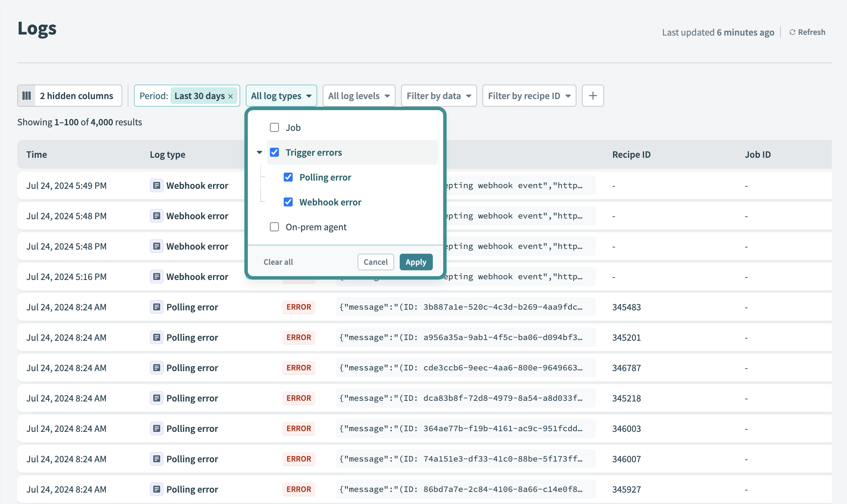
Task: Uncheck the Webhook error checkbox
Action: pos(288,202)
